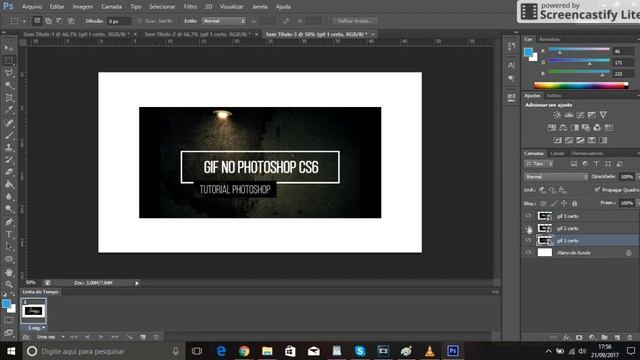
Task: Click the Difusão feather input field
Action: (119, 21)
